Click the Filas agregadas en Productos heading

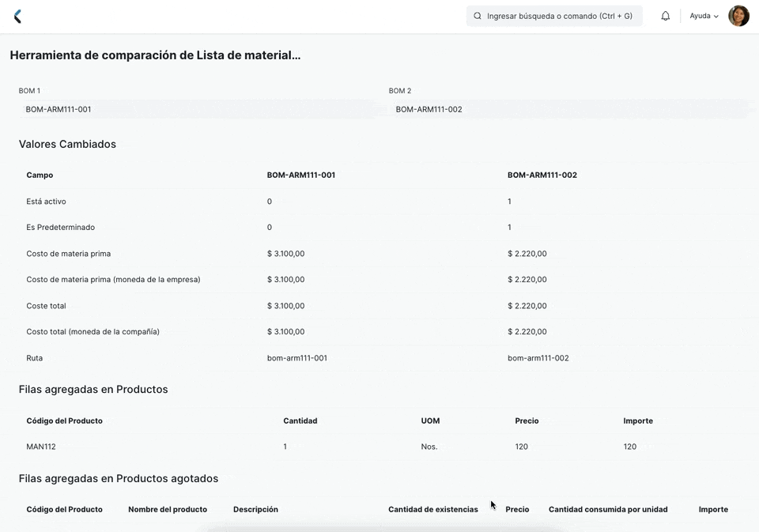(x=93, y=389)
